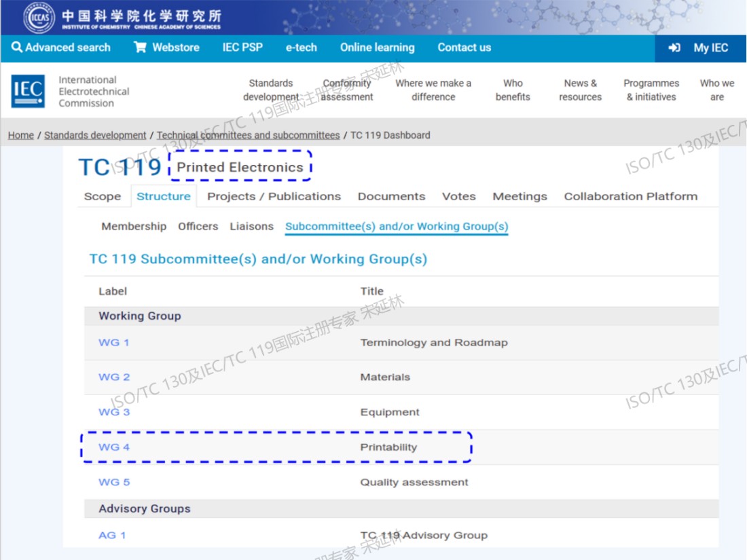Click the My IEC sign-in arrow icon

point(674,48)
